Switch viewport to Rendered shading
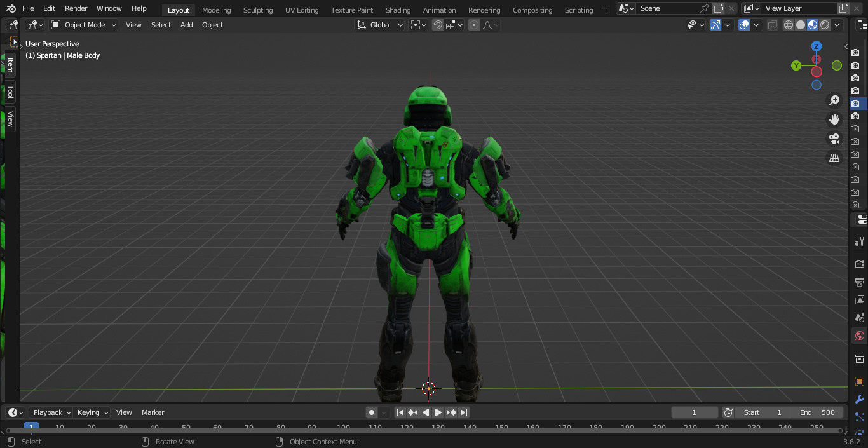 825,25
